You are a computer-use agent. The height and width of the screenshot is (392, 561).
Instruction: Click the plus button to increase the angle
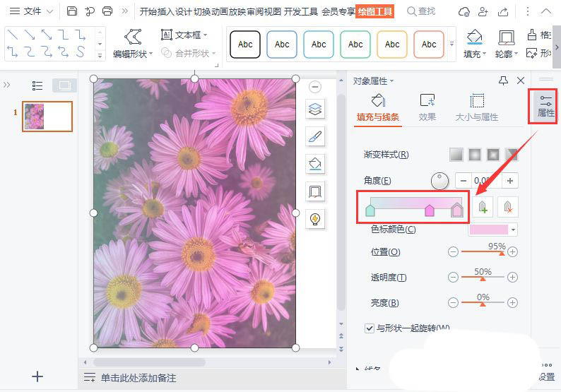(x=509, y=180)
